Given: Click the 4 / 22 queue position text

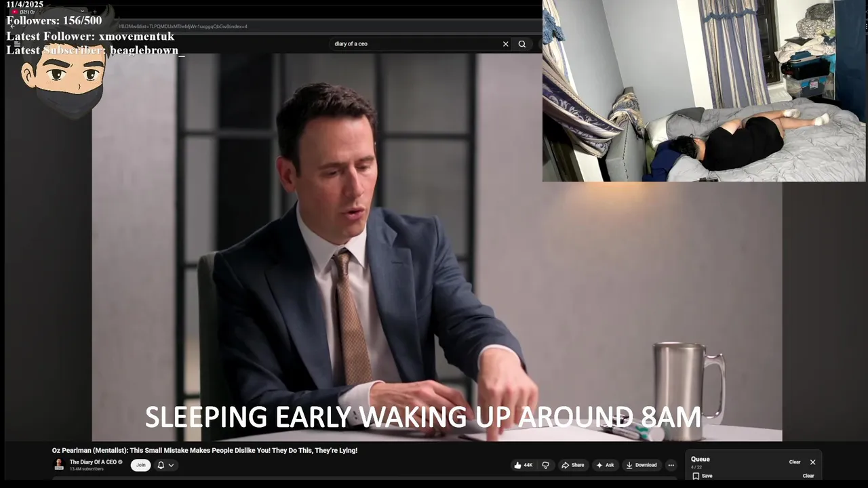Looking at the screenshot, I should (x=696, y=467).
